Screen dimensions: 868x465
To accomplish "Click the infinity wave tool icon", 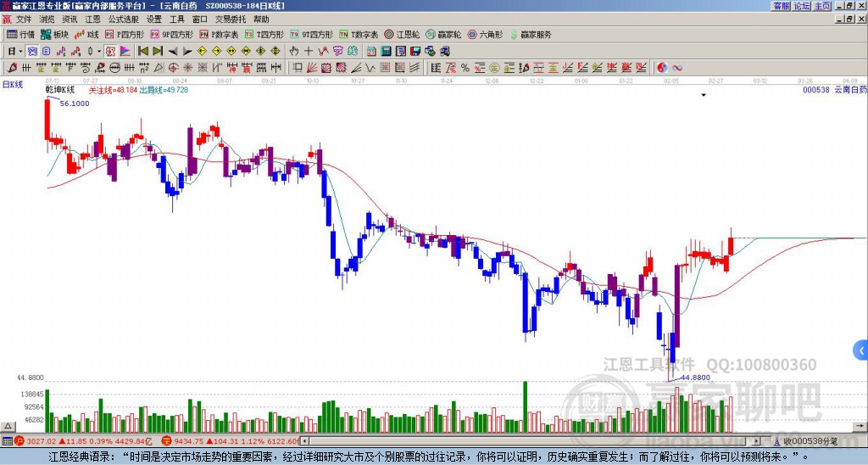I will click(676, 68).
